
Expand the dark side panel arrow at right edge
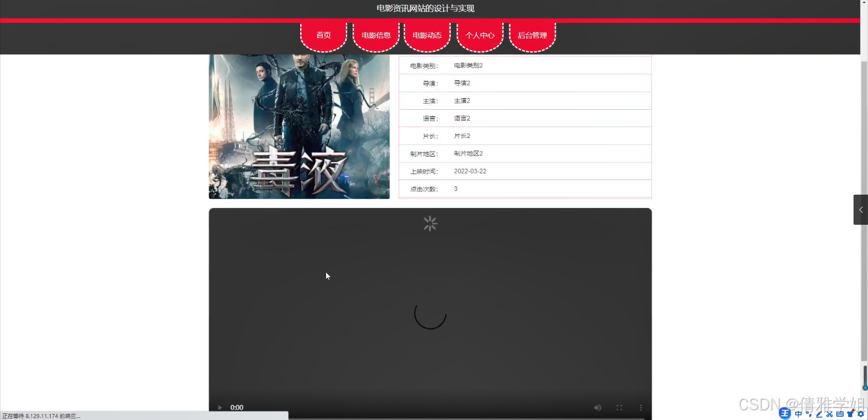[x=861, y=210]
